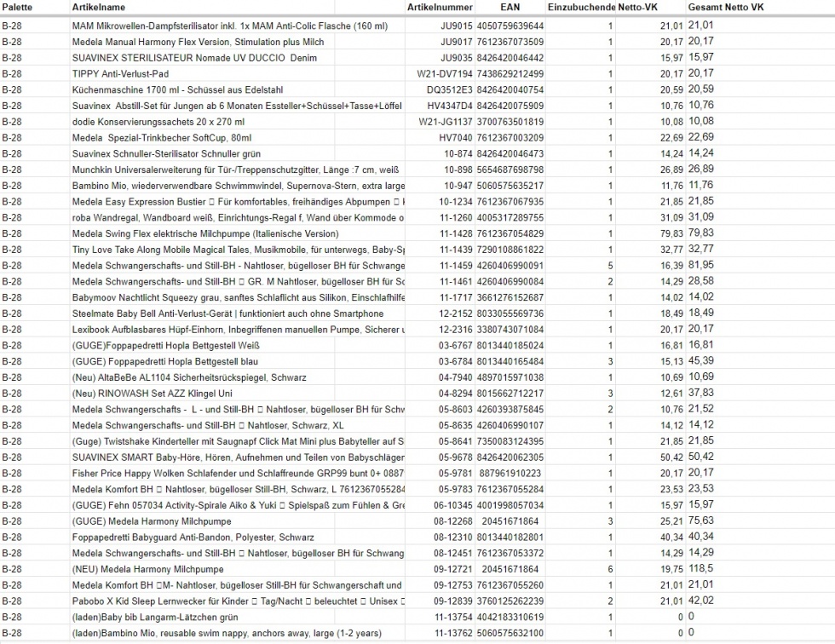Screen dimensions: 835x644
Task: Select the Pabobo X Kid Sleep Lernwecker cell
Action: (x=239, y=601)
